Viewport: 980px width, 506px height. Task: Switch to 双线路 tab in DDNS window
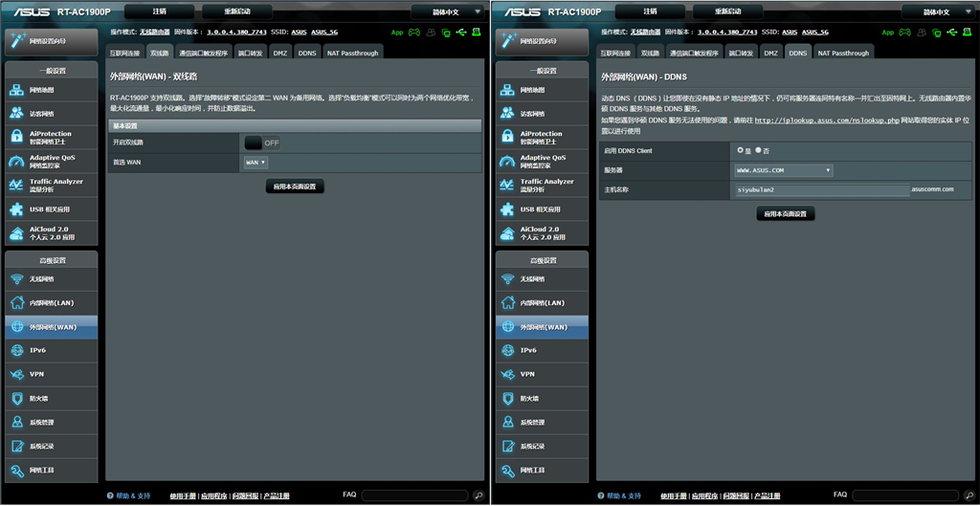click(x=650, y=54)
